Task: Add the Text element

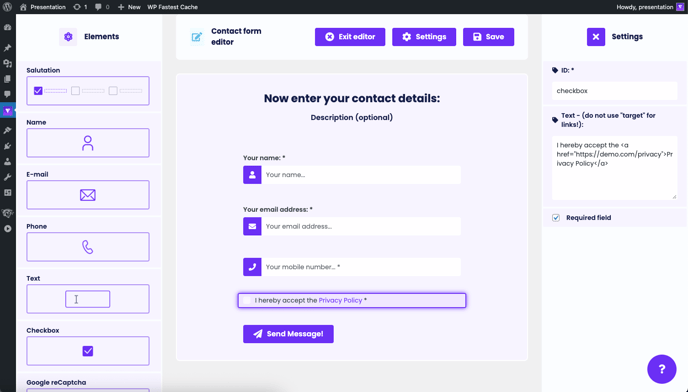Action: pyautogui.click(x=88, y=299)
